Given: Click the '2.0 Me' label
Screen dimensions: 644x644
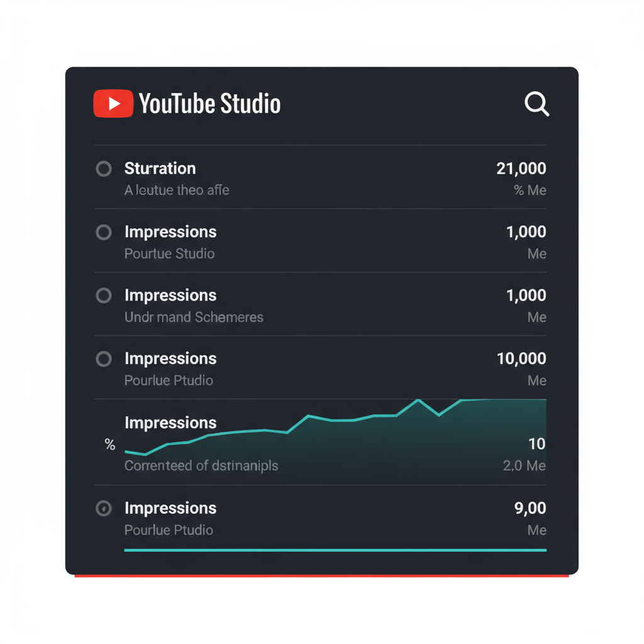Looking at the screenshot, I should point(525,466).
